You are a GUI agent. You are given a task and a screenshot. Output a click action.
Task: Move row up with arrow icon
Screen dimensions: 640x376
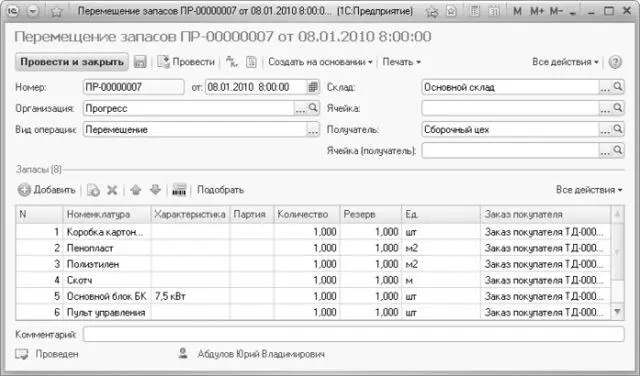[x=136, y=190]
